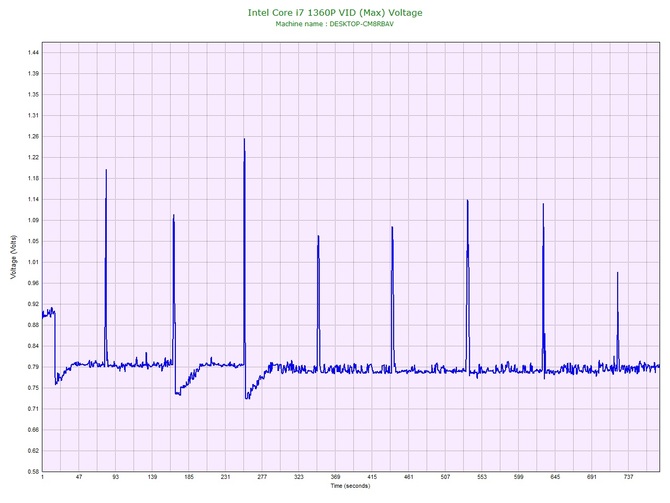Click the 553 tick on the time axis
Viewport: 670px width, 503px height.
coord(482,477)
